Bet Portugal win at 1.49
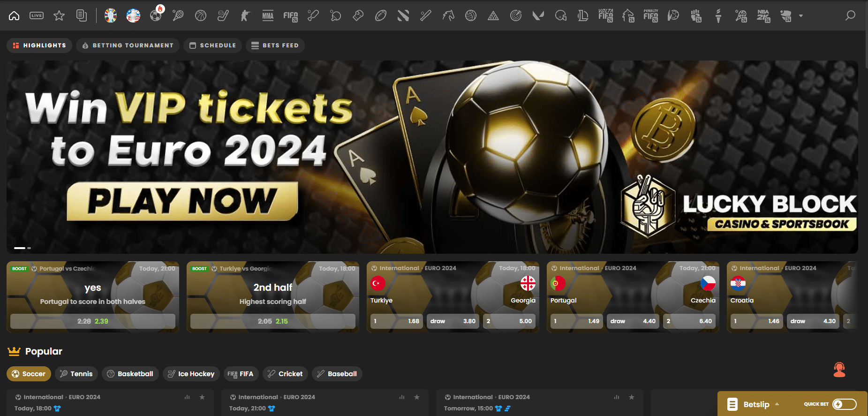Screen dimensions: 868x416 pos(577,321)
